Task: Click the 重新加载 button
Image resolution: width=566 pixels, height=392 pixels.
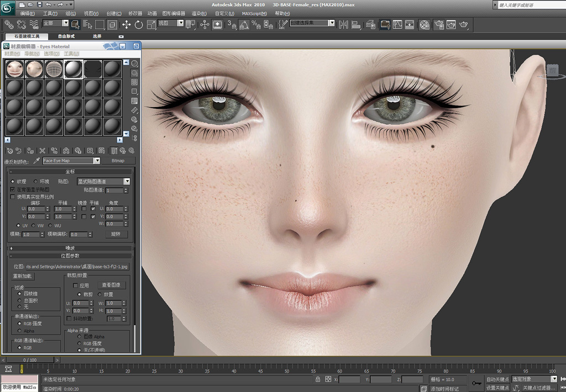Action: tap(23, 276)
